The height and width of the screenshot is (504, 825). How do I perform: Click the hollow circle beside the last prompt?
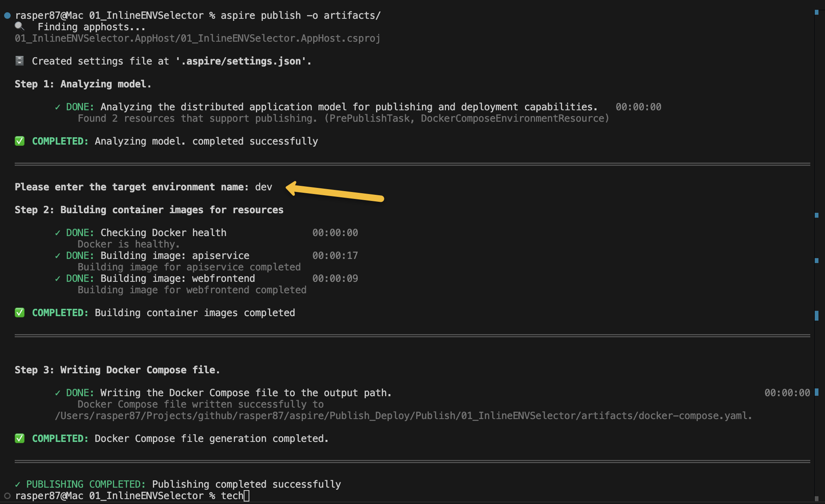tap(7, 496)
